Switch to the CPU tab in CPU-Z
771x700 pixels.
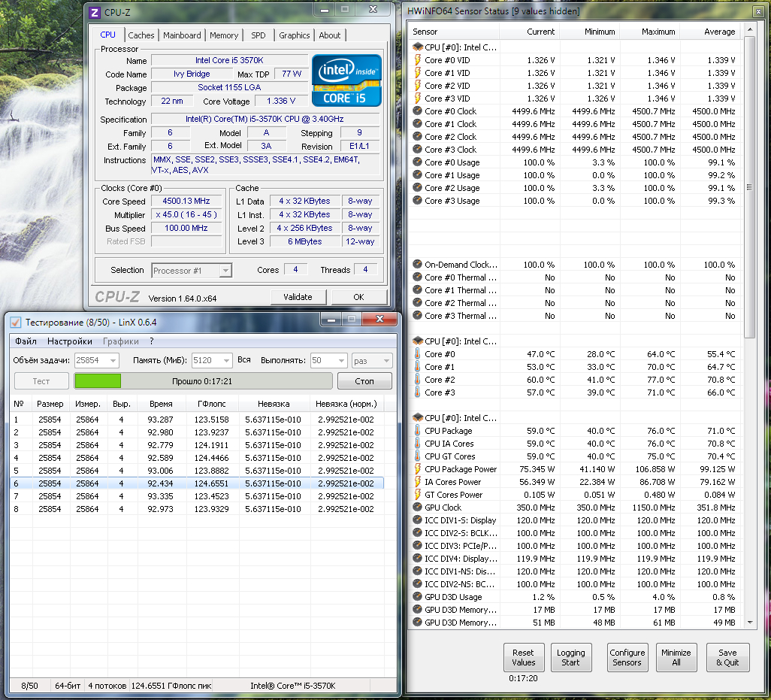click(107, 35)
